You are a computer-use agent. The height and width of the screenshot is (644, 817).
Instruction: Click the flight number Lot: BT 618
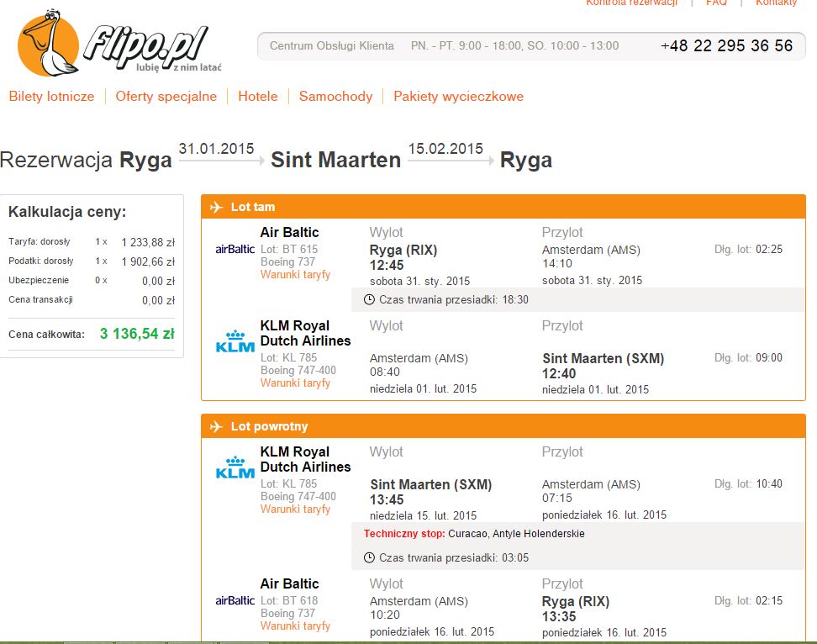pyautogui.click(x=289, y=601)
